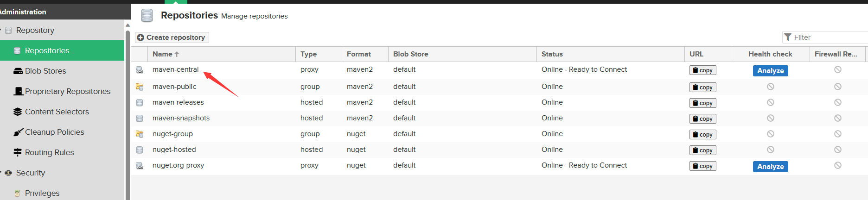Click the Proprietary Repositories icon
Screen dimensions: 868x200
(x=18, y=91)
